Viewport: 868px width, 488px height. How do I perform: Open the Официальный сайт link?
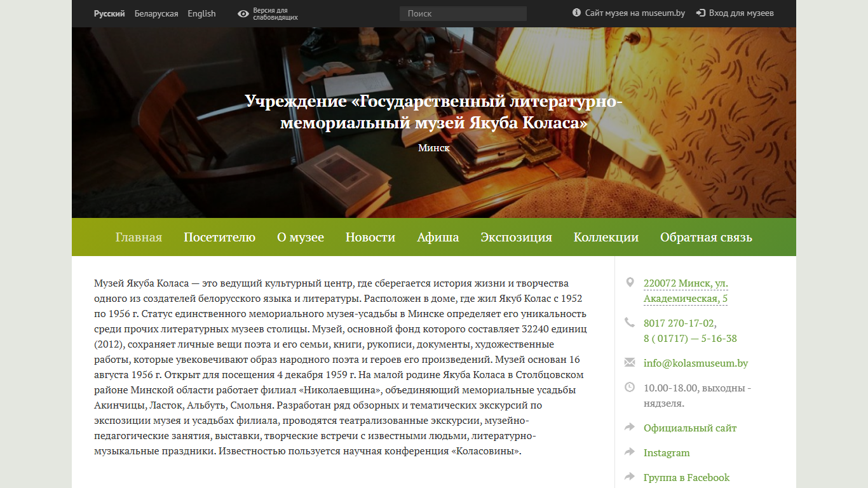point(690,428)
